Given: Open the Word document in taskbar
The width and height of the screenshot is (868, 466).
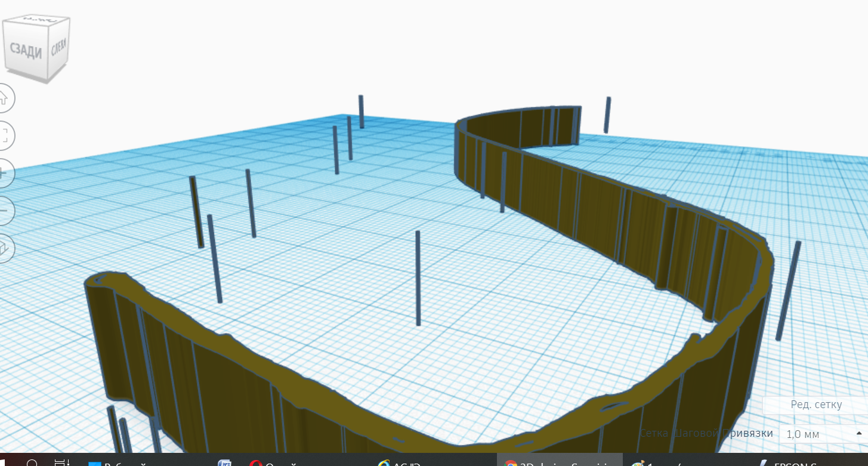Looking at the screenshot, I should tap(225, 463).
